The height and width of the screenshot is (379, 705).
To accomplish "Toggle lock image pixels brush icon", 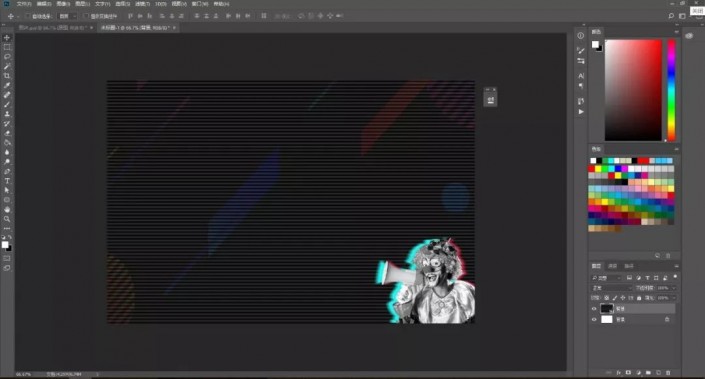I will pos(615,298).
